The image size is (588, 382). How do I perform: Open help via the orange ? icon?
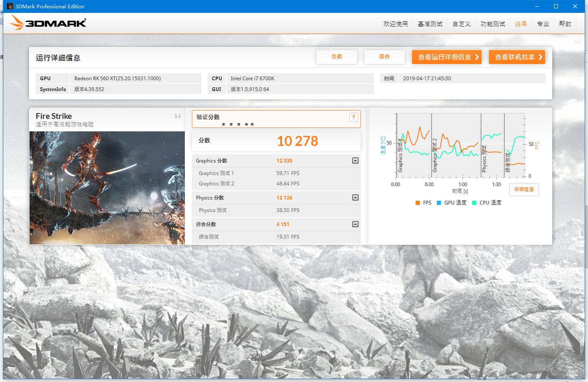[x=353, y=117]
